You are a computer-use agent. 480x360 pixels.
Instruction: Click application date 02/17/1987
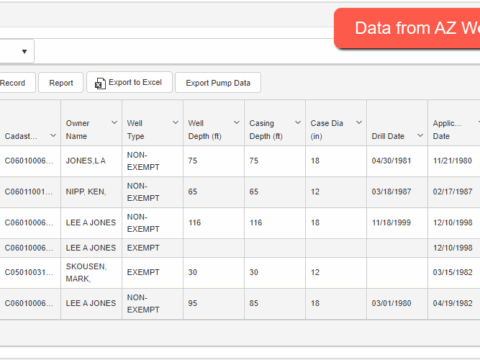pyautogui.click(x=452, y=192)
